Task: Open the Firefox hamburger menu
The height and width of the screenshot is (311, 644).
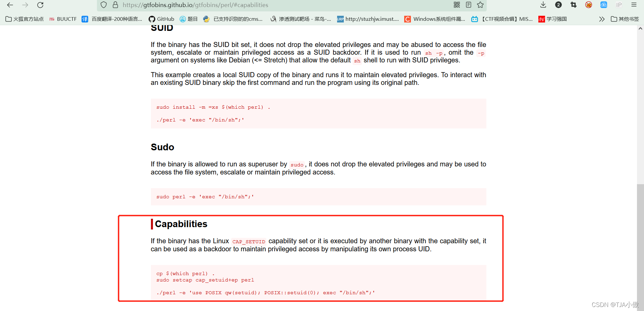Action: 634,5
